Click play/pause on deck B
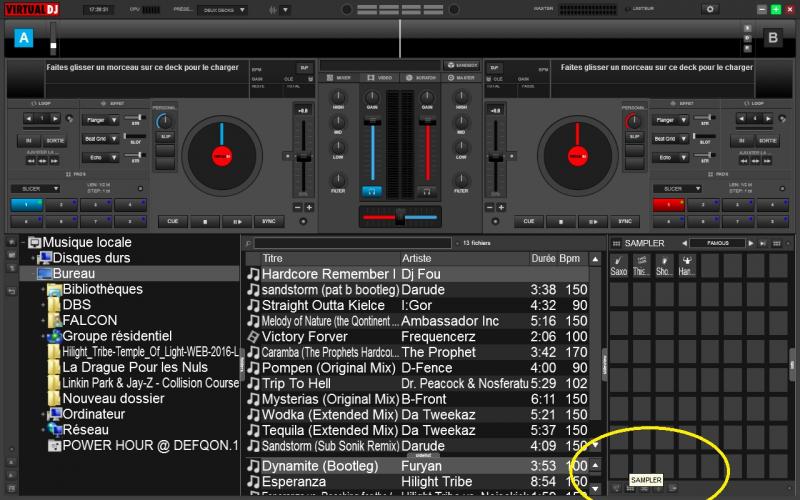The image size is (800, 500). [x=593, y=222]
